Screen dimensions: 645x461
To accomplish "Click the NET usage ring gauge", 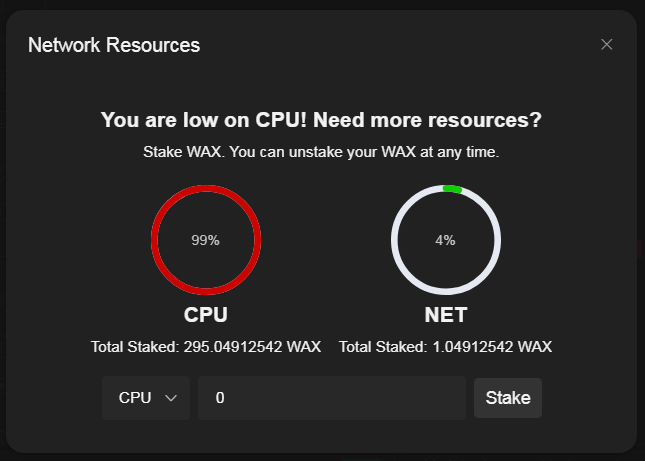I will pos(446,240).
